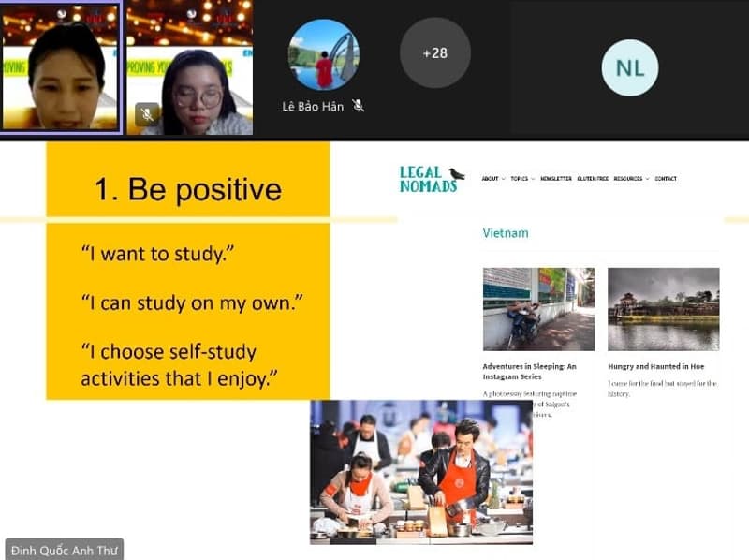Click the Đinh Quốc Anh Thư name label
749x560 pixels.
(64, 550)
